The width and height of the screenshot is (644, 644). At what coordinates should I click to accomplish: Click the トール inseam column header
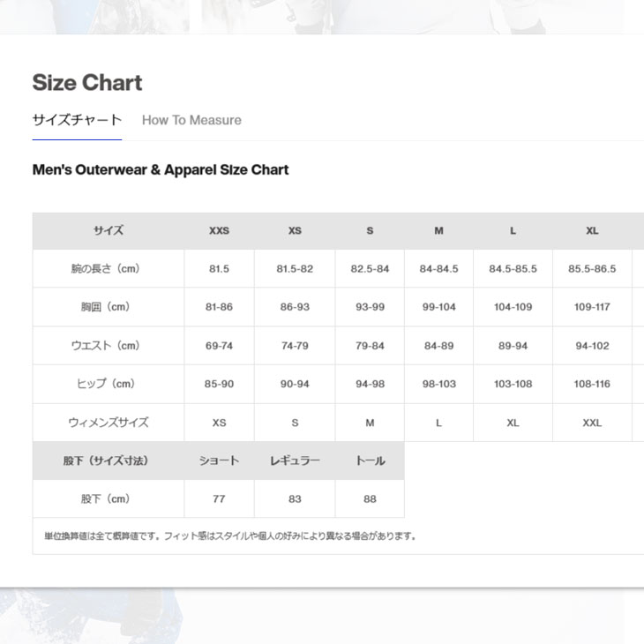(x=370, y=461)
